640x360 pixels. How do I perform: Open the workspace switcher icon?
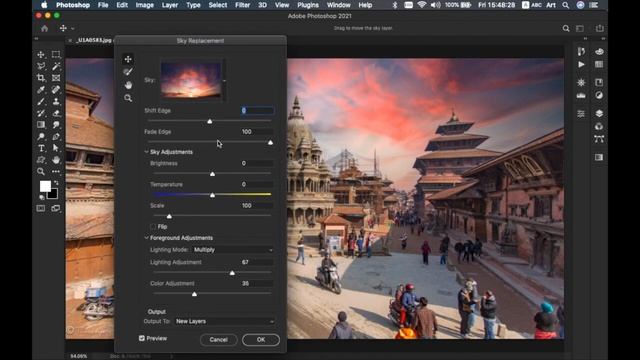click(580, 28)
